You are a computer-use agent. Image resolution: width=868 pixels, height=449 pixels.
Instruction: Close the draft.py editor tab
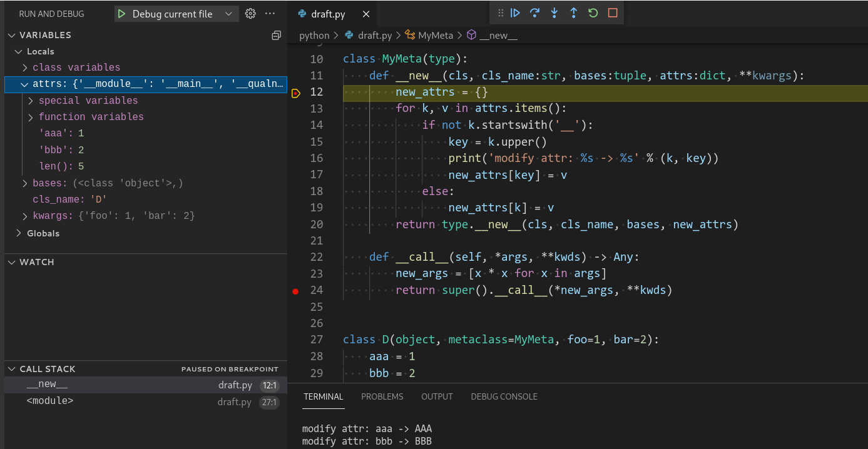coord(366,14)
